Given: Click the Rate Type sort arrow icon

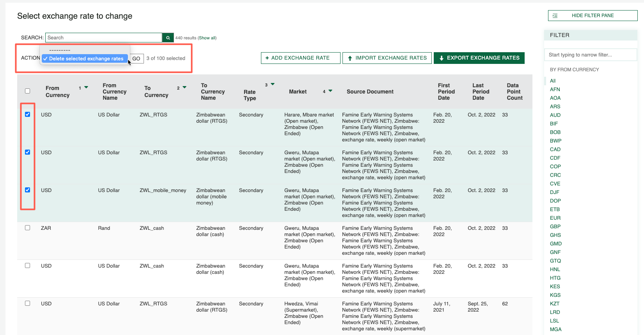Looking at the screenshot, I should point(273,85).
